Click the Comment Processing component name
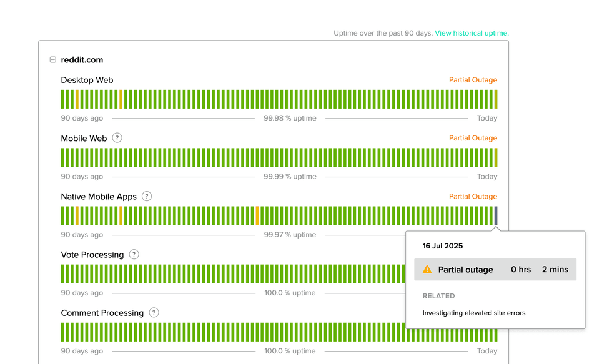This screenshot has width=612, height=364. (x=102, y=313)
